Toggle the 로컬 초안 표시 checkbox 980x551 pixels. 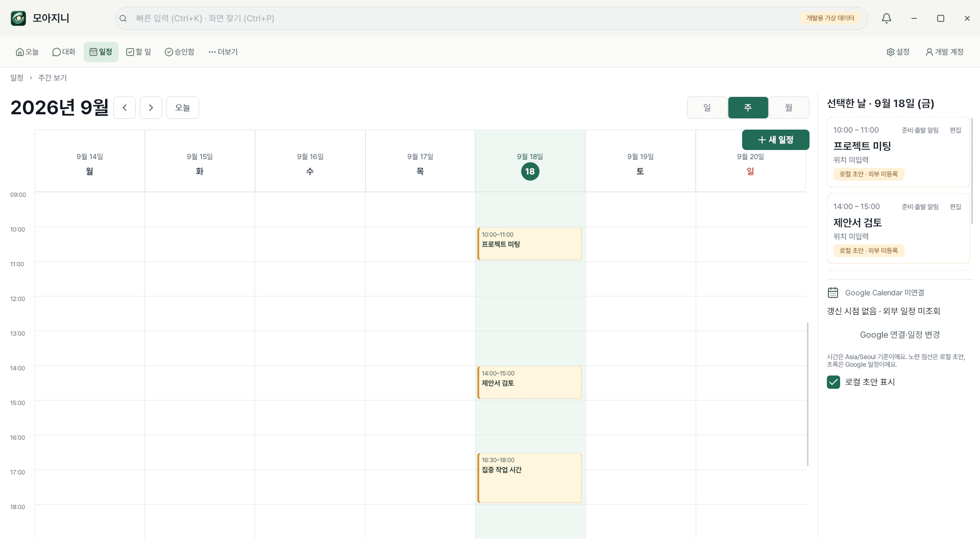pos(834,382)
